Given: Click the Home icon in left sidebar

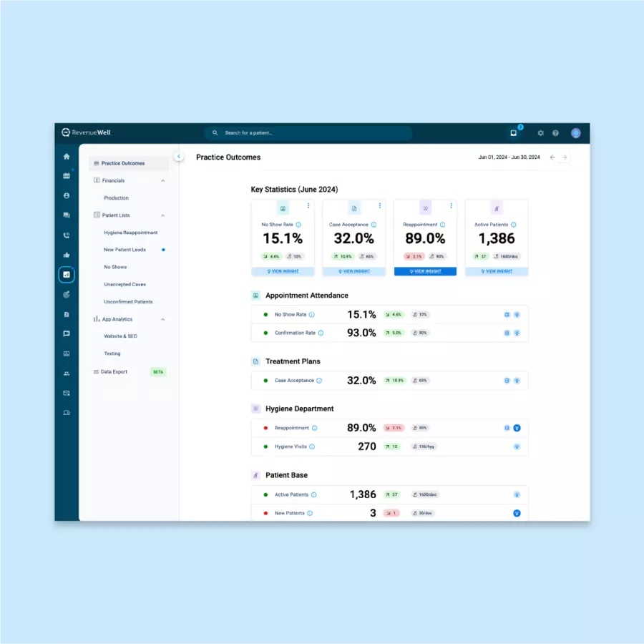Looking at the screenshot, I should [67, 157].
